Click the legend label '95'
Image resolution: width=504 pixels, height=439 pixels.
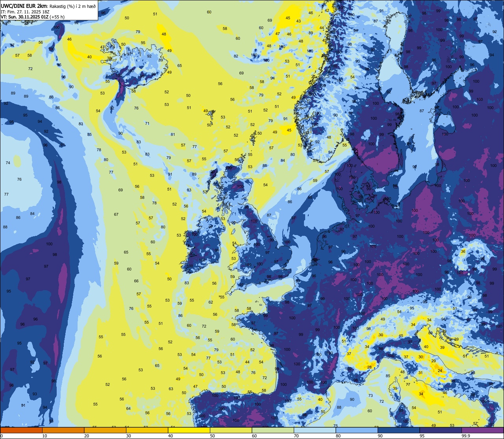[x=422, y=436]
